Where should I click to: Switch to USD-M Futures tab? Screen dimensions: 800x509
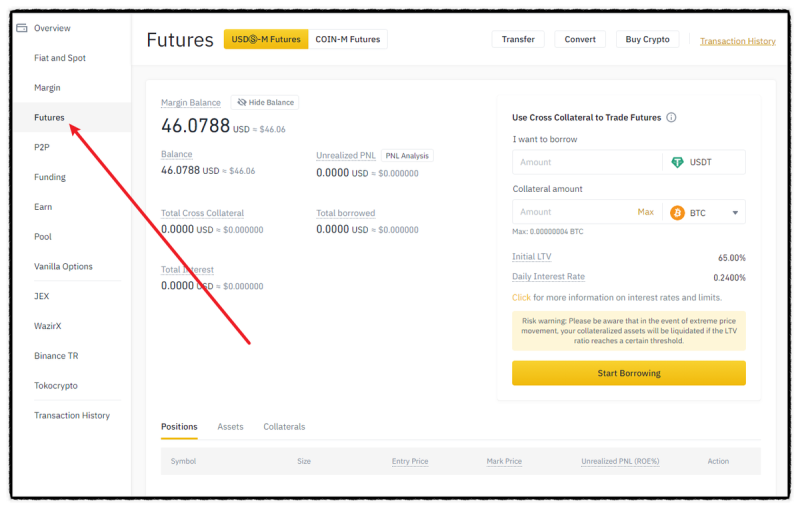tap(266, 39)
